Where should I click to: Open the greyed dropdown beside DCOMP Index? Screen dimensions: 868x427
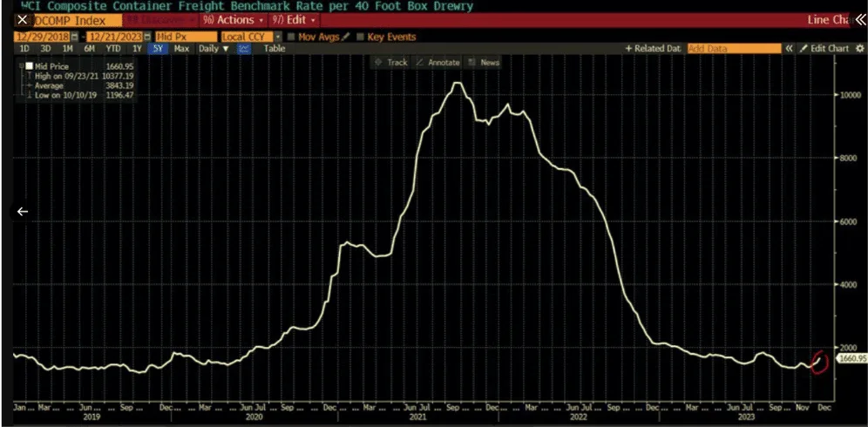pyautogui.click(x=160, y=20)
